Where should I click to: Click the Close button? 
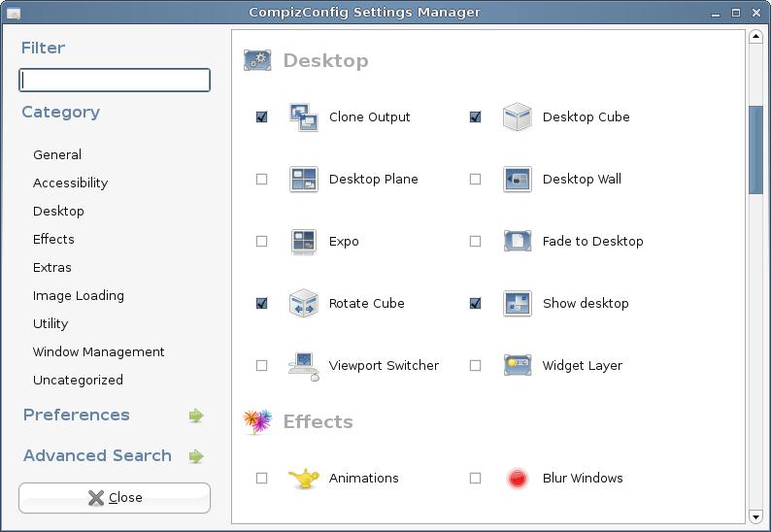click(x=115, y=498)
